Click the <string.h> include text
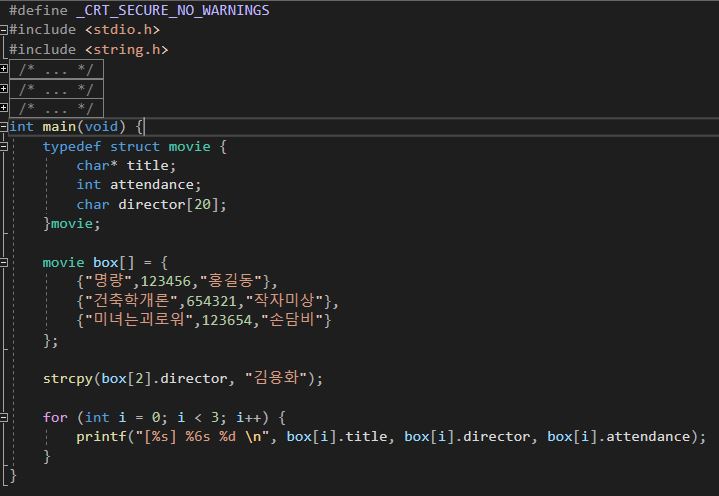This screenshot has height=496, width=719. coord(127,50)
